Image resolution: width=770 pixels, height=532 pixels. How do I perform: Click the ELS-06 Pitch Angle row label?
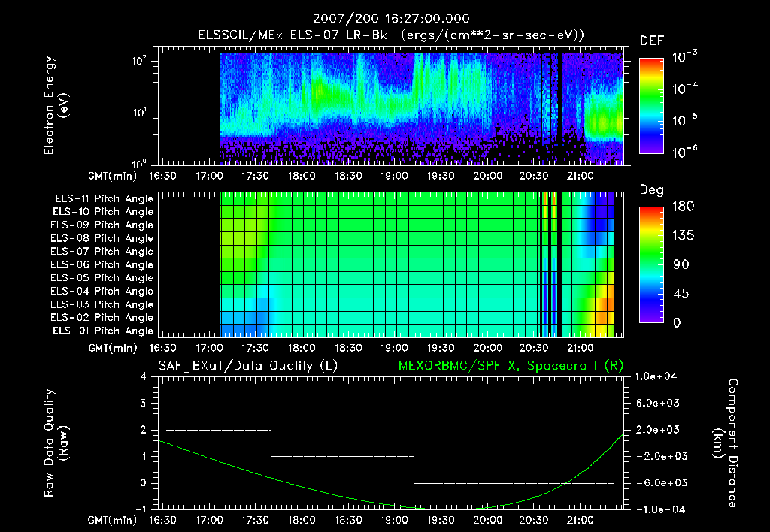(102, 264)
